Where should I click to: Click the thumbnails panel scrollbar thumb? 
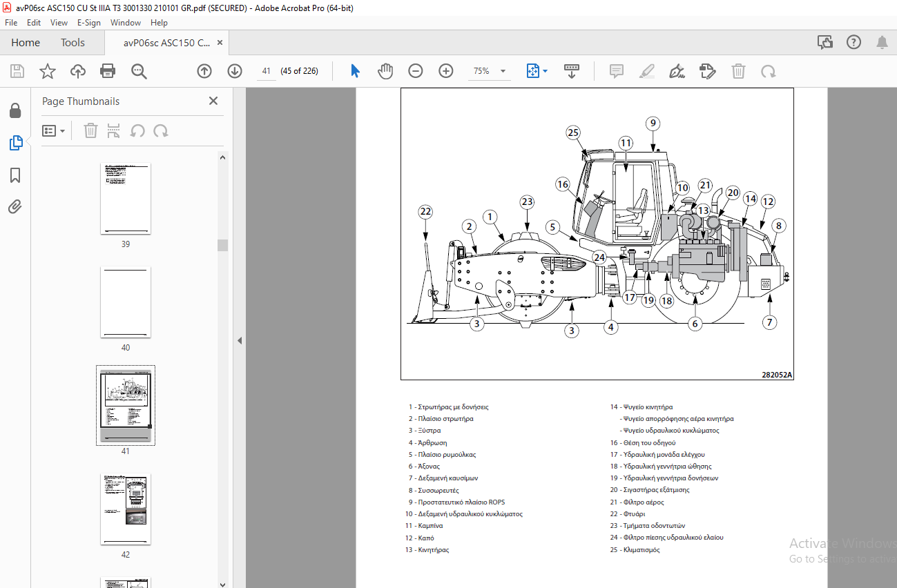coord(222,245)
